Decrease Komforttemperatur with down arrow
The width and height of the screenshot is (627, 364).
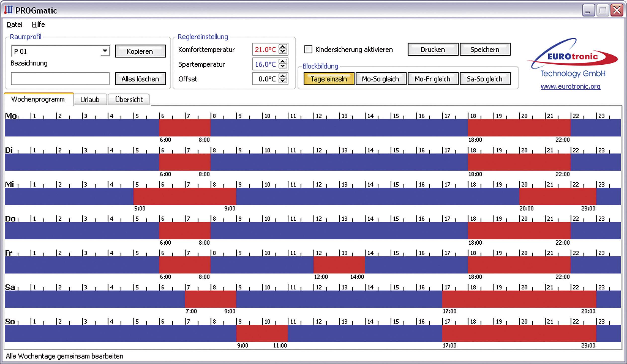tap(282, 51)
